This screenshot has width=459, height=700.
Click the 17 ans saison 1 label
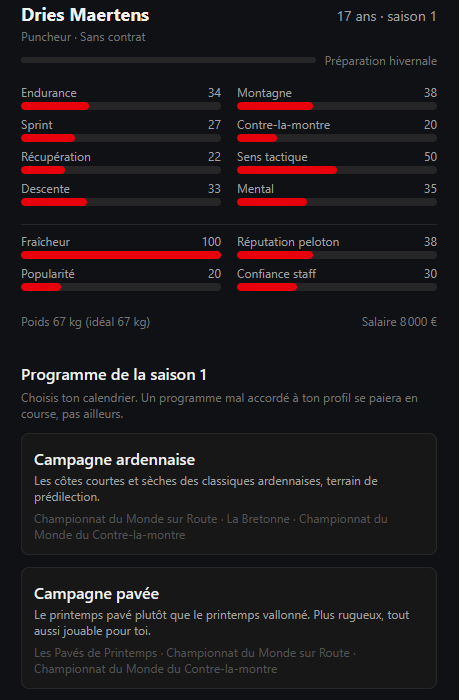387,17
